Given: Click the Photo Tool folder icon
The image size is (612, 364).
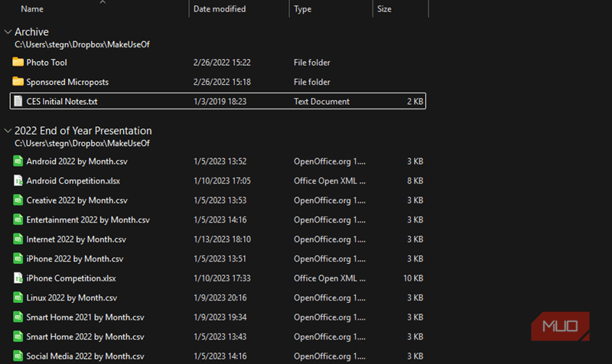Looking at the screenshot, I should [x=18, y=62].
